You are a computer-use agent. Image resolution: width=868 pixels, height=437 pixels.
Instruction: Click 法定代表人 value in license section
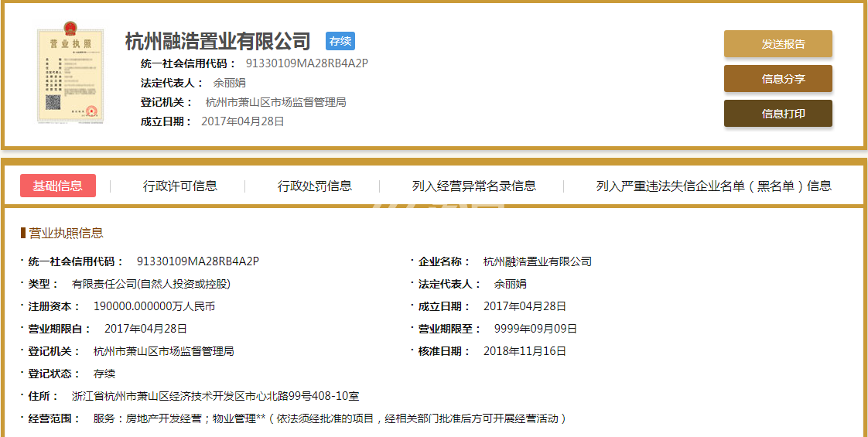pyautogui.click(x=510, y=284)
